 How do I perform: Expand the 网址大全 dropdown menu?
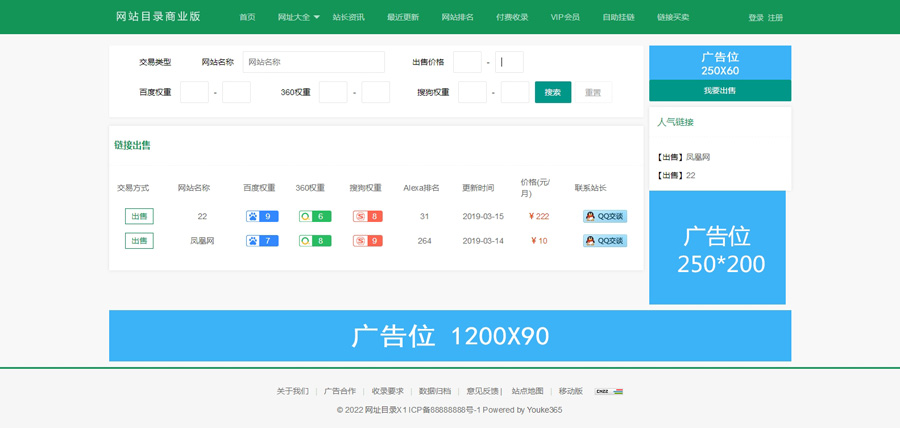click(x=298, y=17)
